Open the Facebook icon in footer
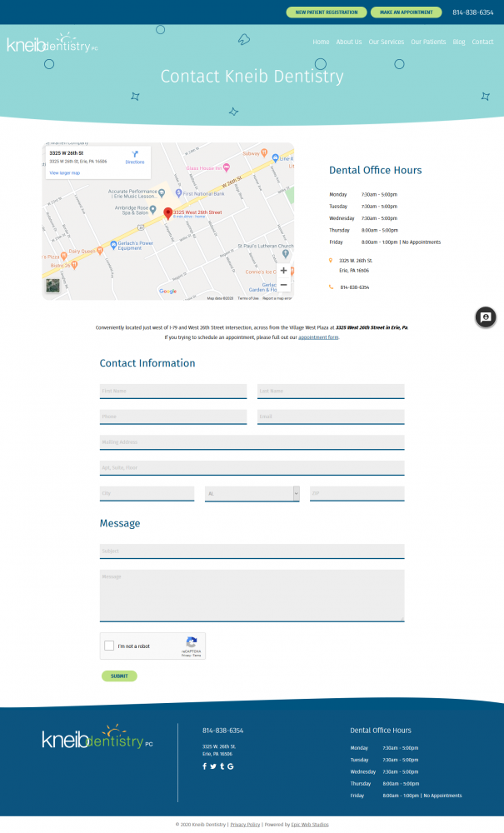 pyautogui.click(x=204, y=766)
